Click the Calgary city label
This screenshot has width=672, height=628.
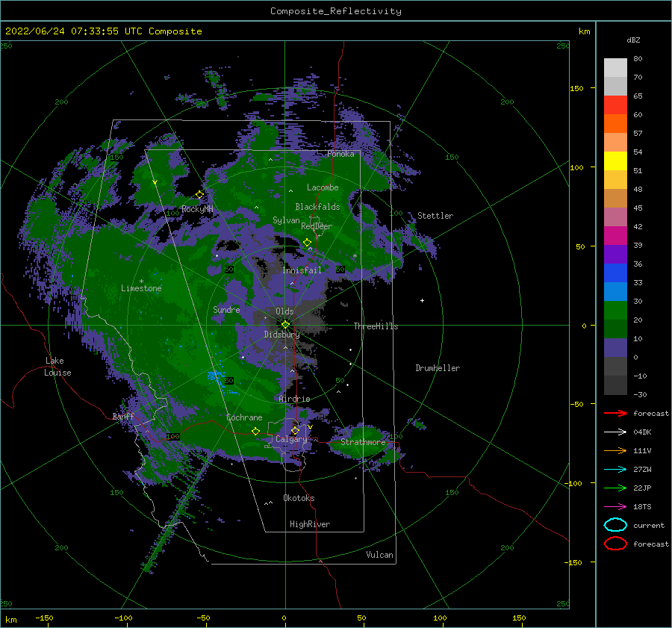click(x=291, y=439)
